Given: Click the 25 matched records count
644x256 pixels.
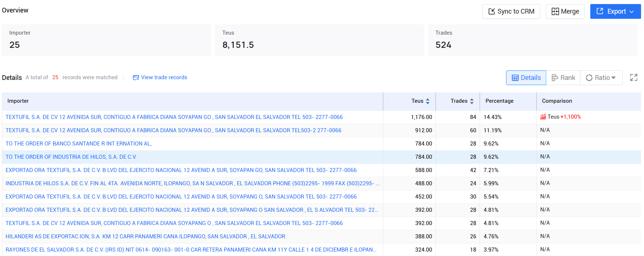Looking at the screenshot, I should [55, 77].
